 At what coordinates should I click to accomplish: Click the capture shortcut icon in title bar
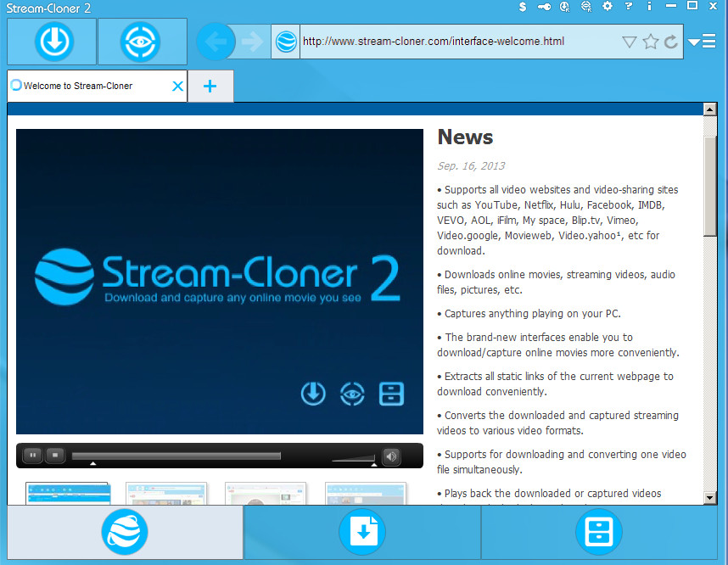[586, 7]
